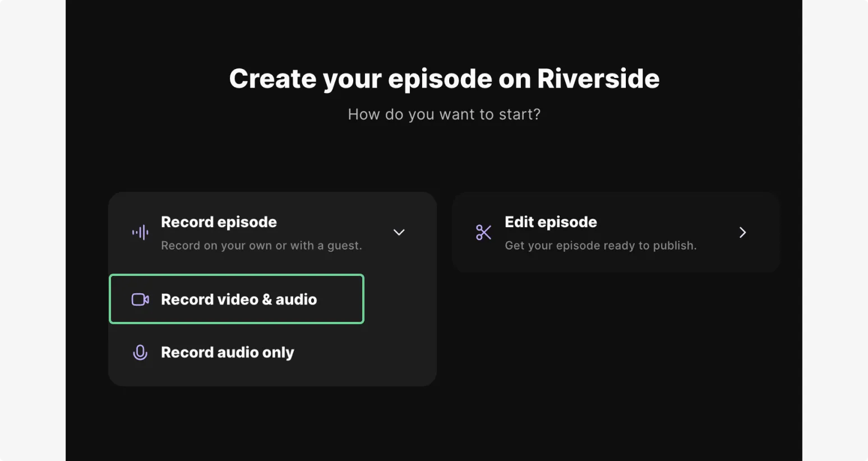Collapse the Record episode chevron
This screenshot has height=461, width=868.
pyautogui.click(x=399, y=232)
